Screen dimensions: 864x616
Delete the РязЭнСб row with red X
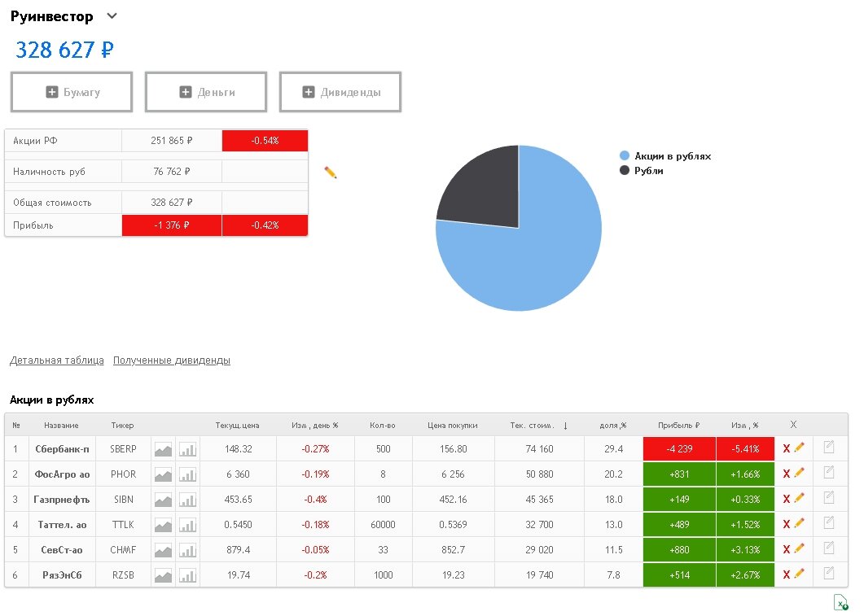(787, 574)
